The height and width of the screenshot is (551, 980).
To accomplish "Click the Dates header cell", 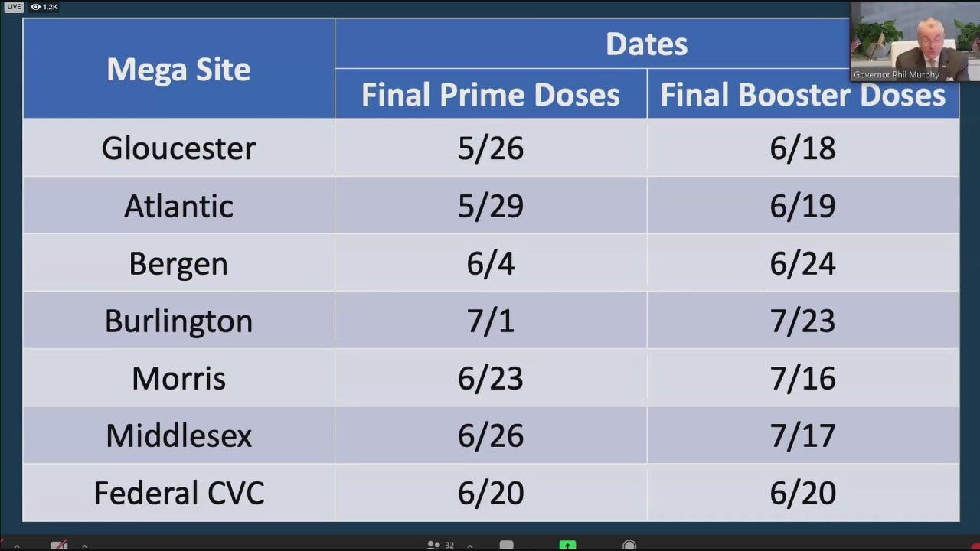I will (x=646, y=44).
